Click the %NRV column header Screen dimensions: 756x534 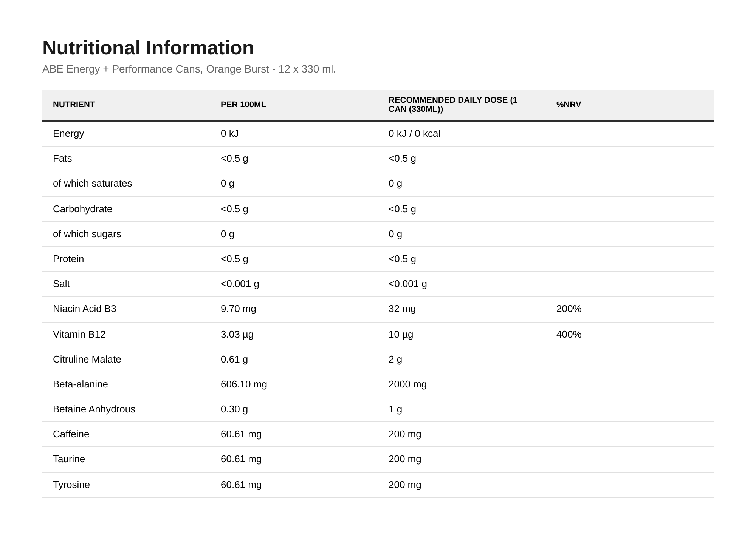click(569, 105)
